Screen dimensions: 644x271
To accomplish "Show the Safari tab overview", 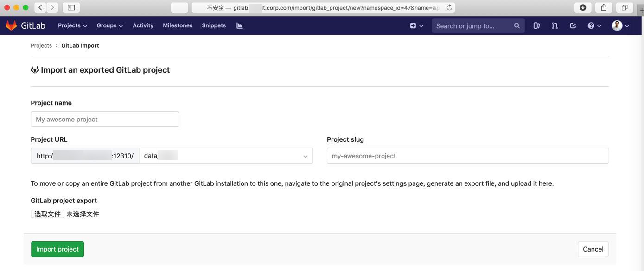I will tap(625, 7).
